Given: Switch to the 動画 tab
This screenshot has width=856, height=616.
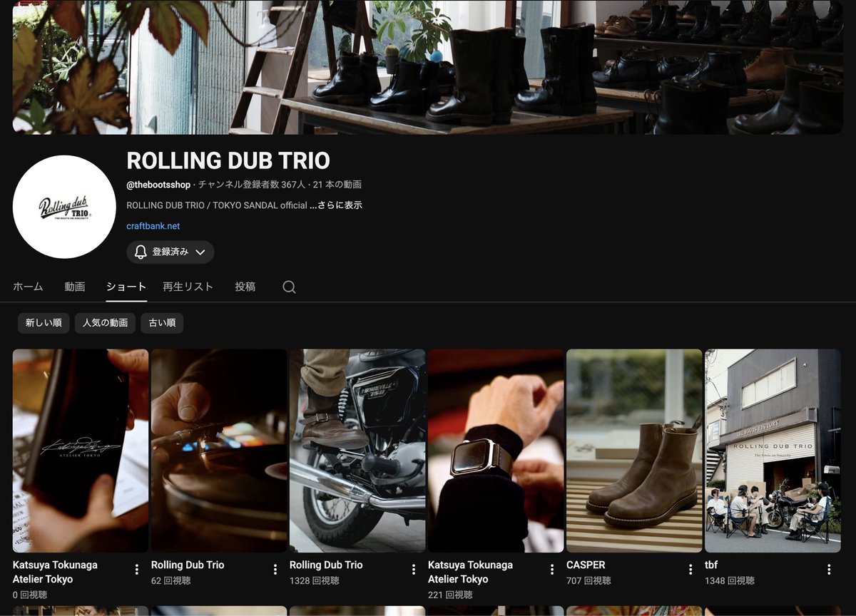Looking at the screenshot, I should pyautogui.click(x=75, y=287).
